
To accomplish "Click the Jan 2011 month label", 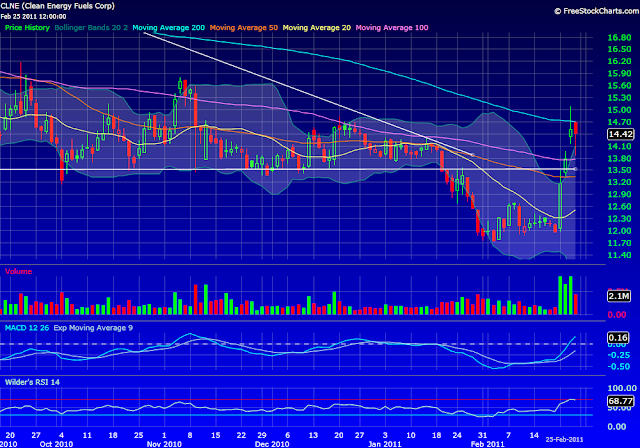I will tap(385, 444).
